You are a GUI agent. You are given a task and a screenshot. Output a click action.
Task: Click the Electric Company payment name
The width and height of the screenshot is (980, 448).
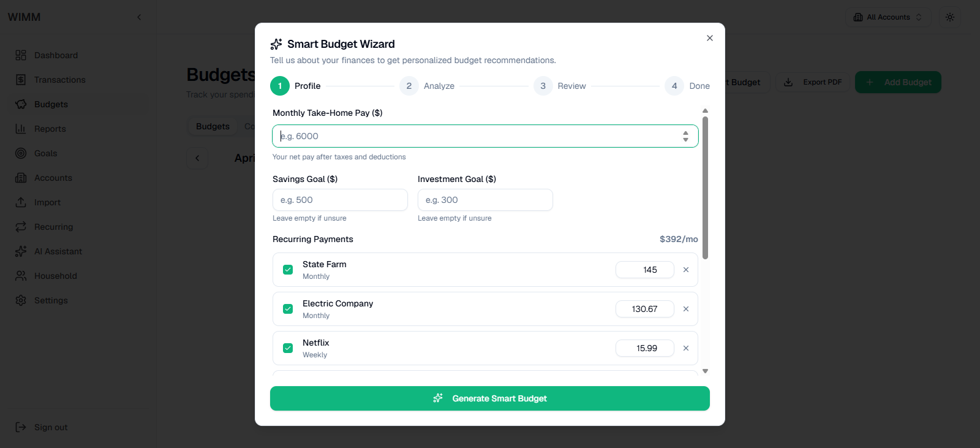point(337,303)
